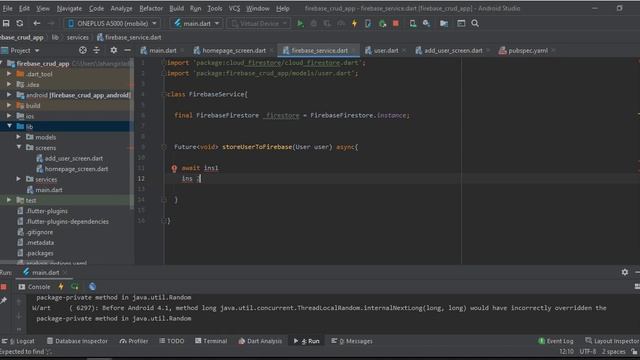This screenshot has height=360, width=640.
Task: Expand the .dart_tool folder
Action: coord(9,74)
